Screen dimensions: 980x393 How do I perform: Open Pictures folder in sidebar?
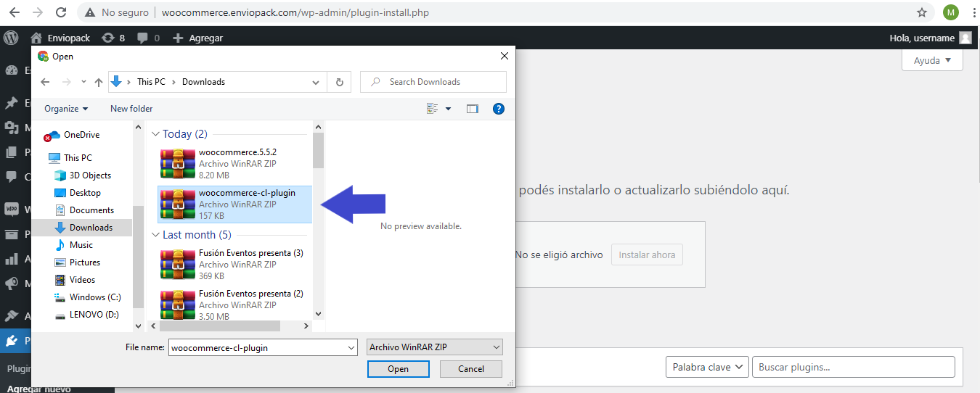pyautogui.click(x=85, y=262)
